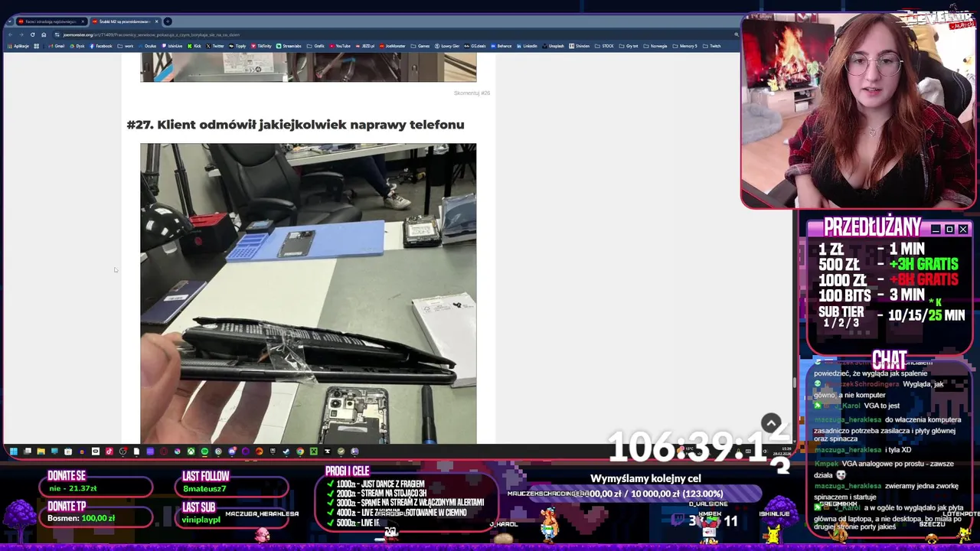Expand the 'Gry tnt' bookmark folder
980x551 pixels.
tap(629, 46)
